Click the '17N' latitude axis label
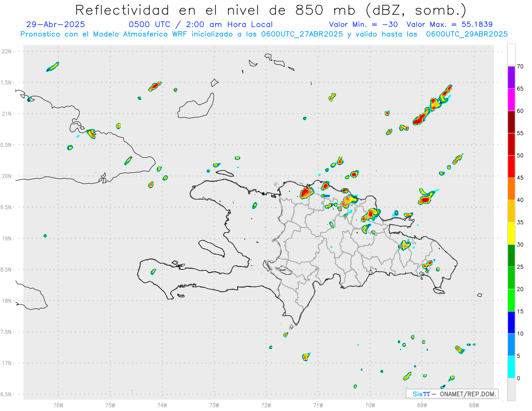 [x=7, y=363]
